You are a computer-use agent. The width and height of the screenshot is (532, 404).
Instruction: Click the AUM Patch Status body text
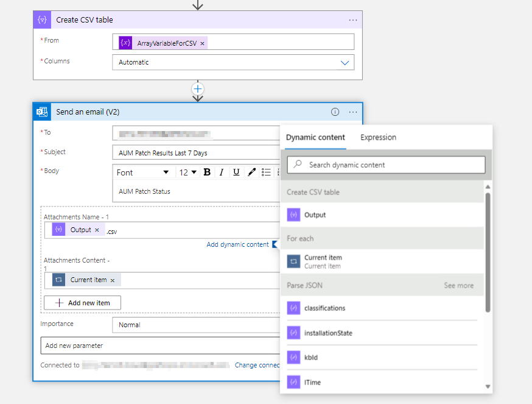click(144, 191)
